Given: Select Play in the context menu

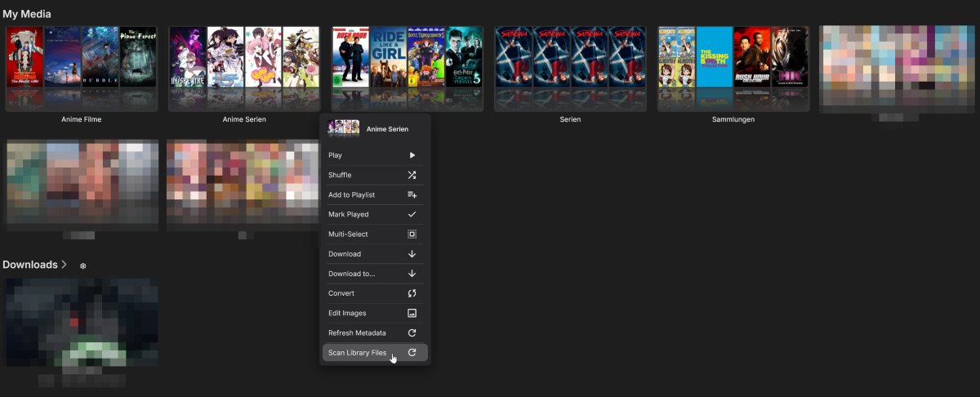Looking at the screenshot, I should [x=375, y=155].
